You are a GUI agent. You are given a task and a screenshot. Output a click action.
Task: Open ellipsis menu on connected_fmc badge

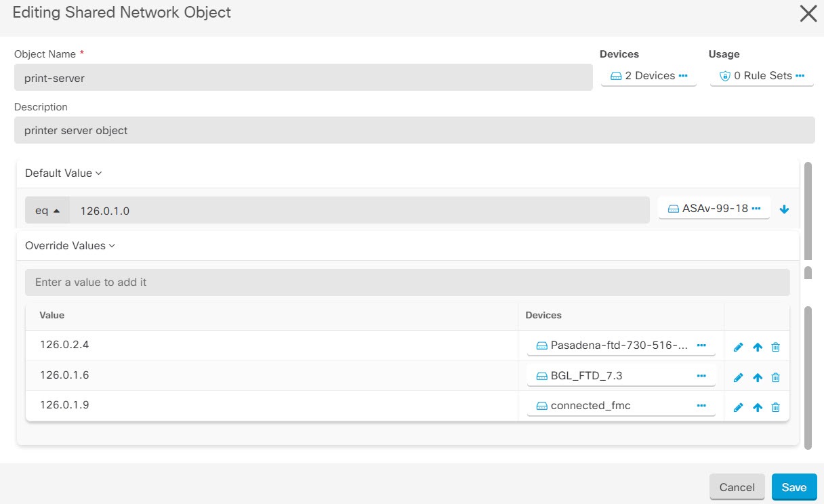[701, 406]
